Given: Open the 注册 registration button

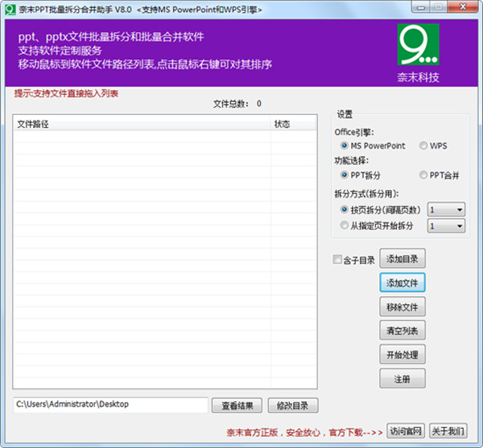Looking at the screenshot, I should 402,379.
